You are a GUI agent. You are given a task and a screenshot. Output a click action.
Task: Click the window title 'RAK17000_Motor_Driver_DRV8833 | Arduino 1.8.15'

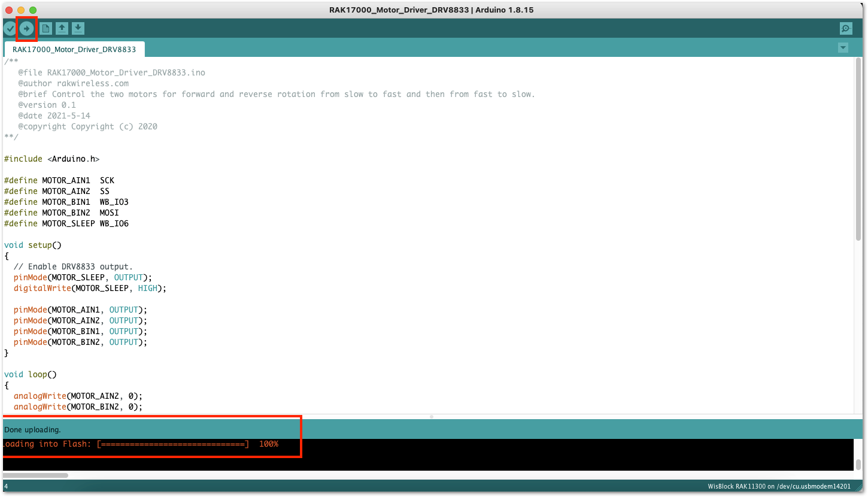tap(431, 10)
